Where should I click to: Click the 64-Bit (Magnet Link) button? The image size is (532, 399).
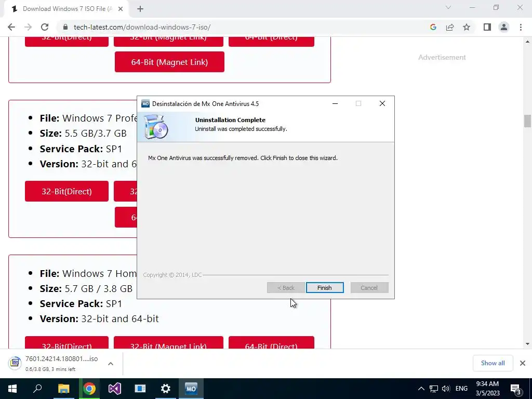(170, 62)
